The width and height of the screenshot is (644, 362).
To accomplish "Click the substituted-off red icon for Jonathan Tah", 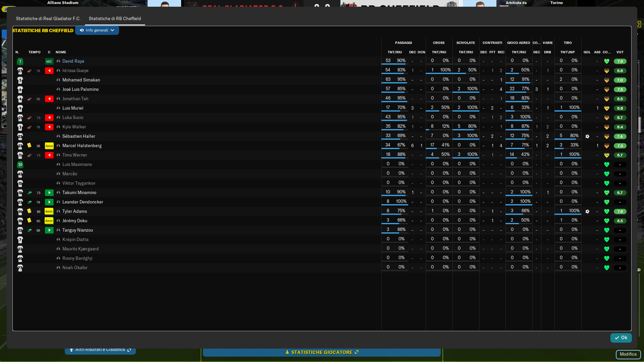I will [x=49, y=99].
